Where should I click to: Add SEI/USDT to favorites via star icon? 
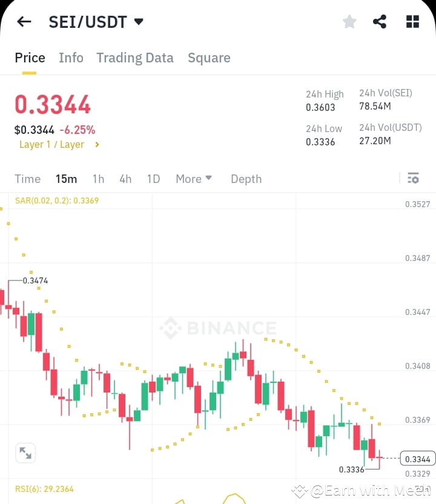[349, 21]
